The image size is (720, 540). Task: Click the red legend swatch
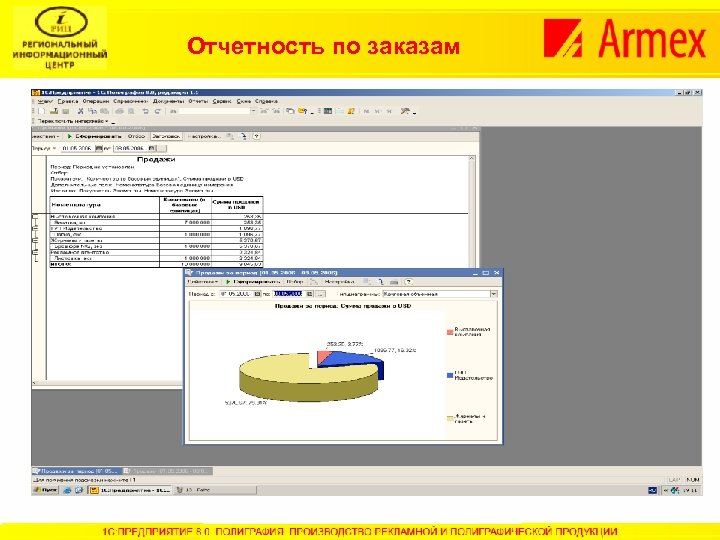tap(450, 332)
